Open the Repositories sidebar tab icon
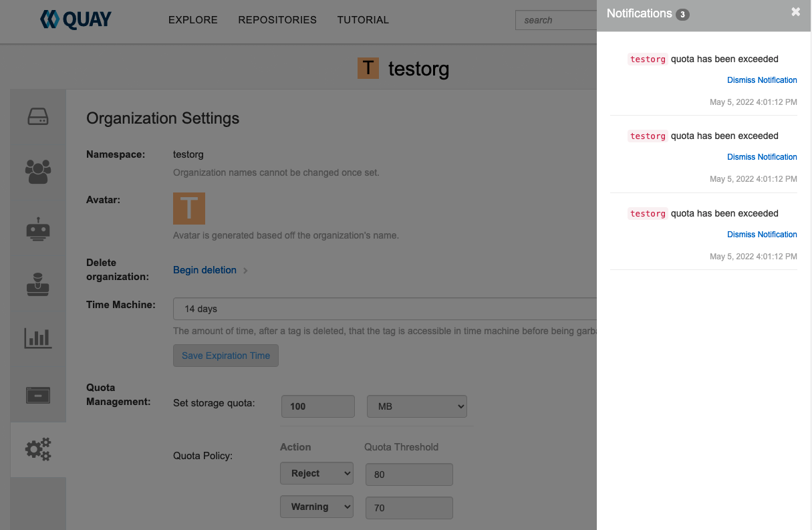812x530 pixels. [x=38, y=117]
